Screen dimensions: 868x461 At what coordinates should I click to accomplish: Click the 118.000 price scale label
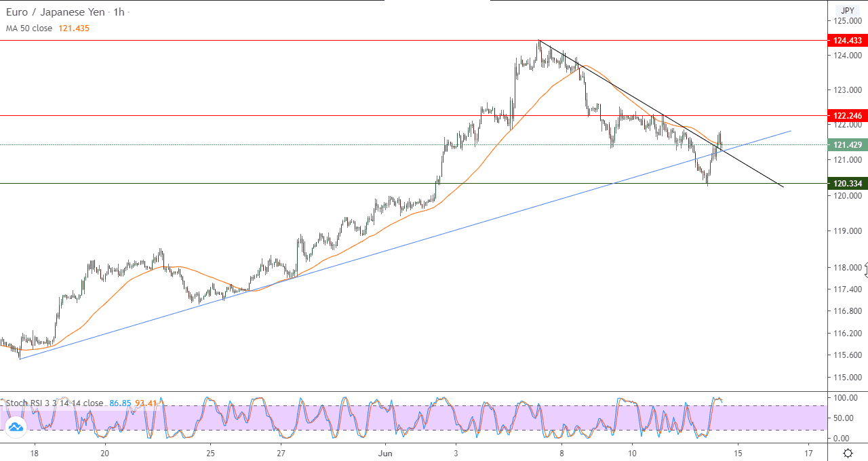tap(848, 267)
